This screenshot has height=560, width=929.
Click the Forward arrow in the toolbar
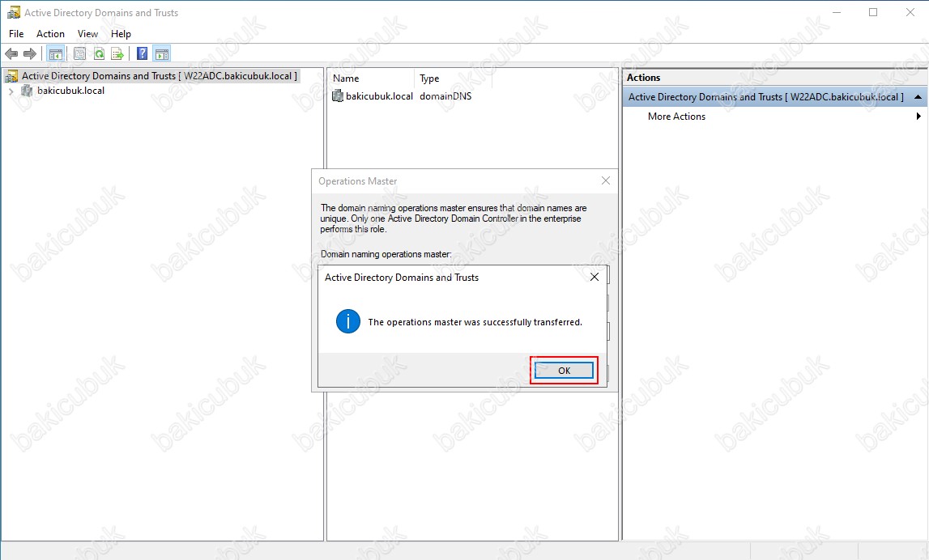click(x=30, y=54)
